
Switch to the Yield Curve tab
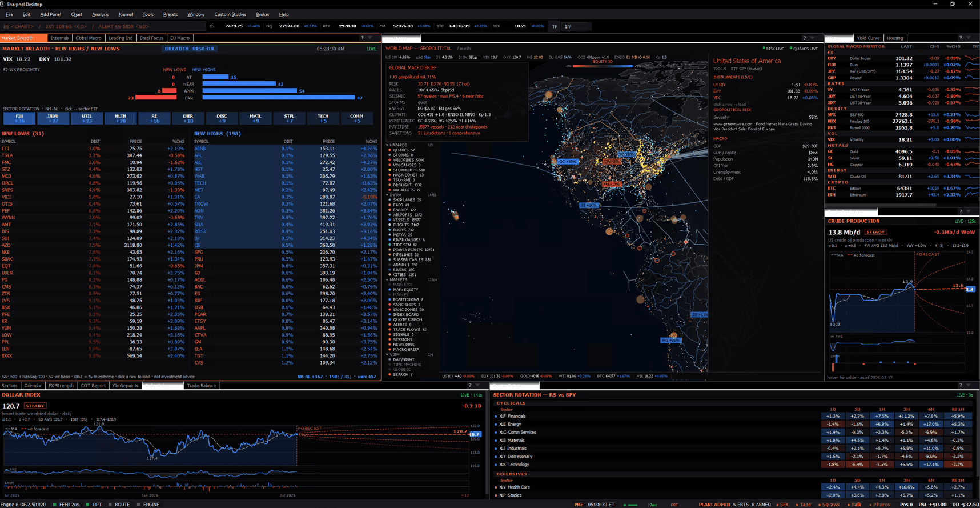[x=868, y=38]
